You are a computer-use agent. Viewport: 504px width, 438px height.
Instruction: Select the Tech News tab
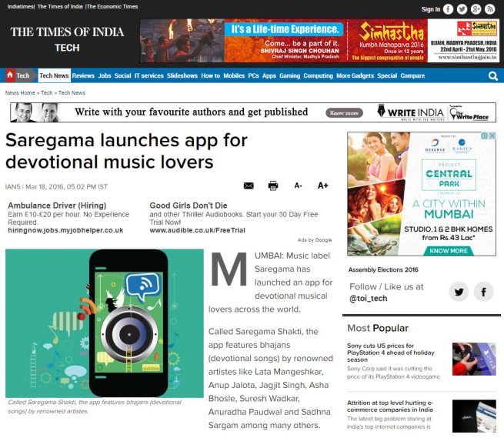54,76
